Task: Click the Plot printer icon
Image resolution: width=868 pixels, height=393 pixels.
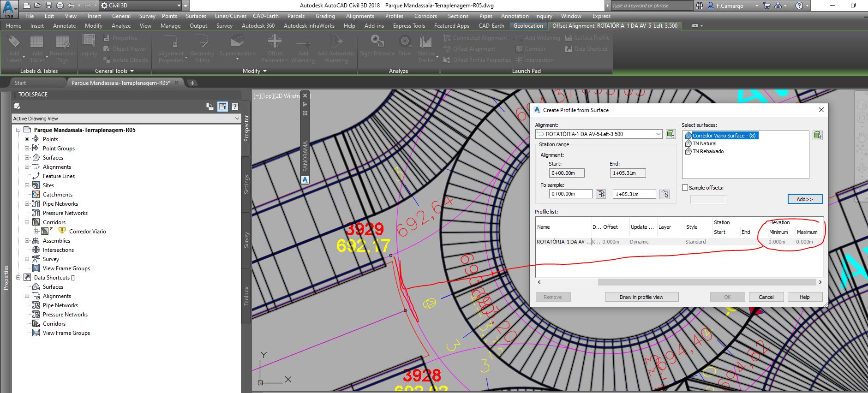Action: (60, 6)
